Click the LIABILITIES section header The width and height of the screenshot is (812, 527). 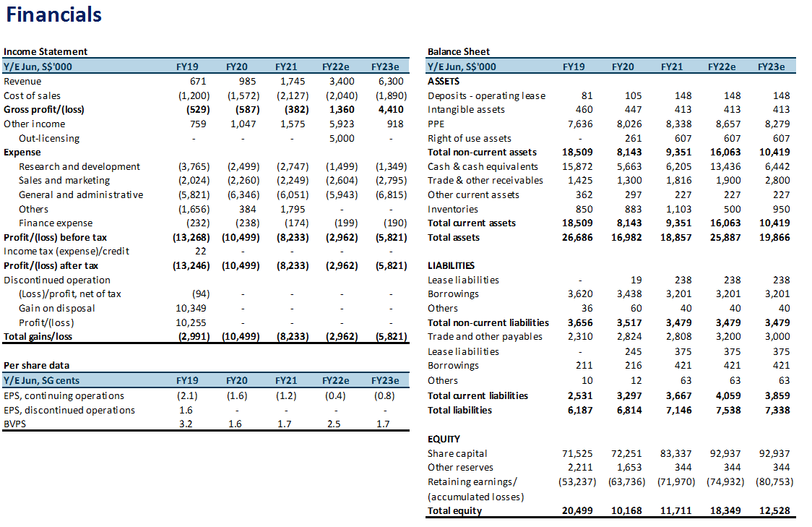pos(452,266)
